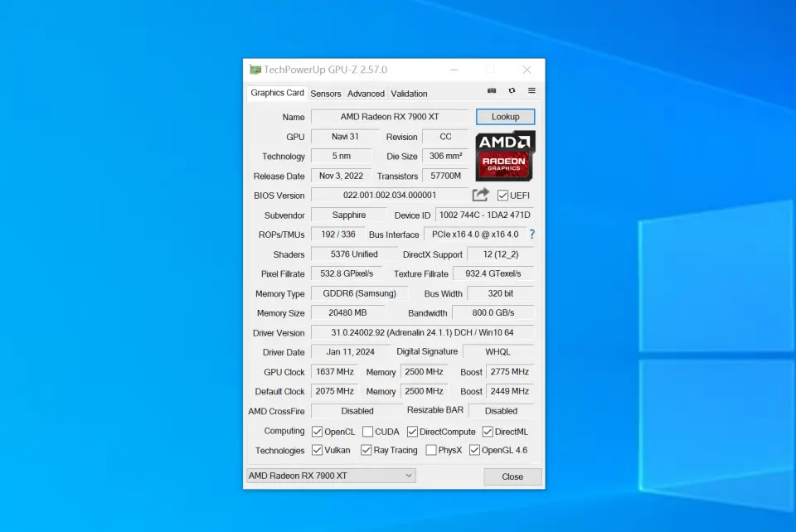Minimize the GPU-Z window
Image resolution: width=796 pixels, height=532 pixels.
[454, 70]
